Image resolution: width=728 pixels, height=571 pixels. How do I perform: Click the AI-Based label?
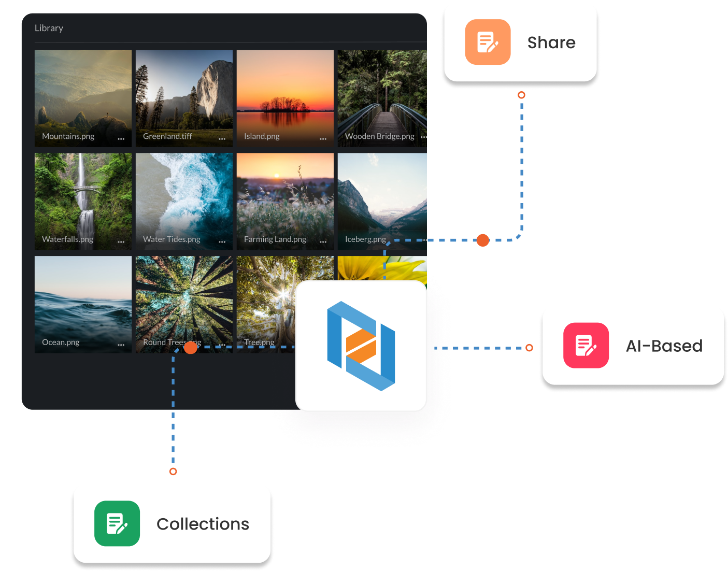click(x=664, y=345)
